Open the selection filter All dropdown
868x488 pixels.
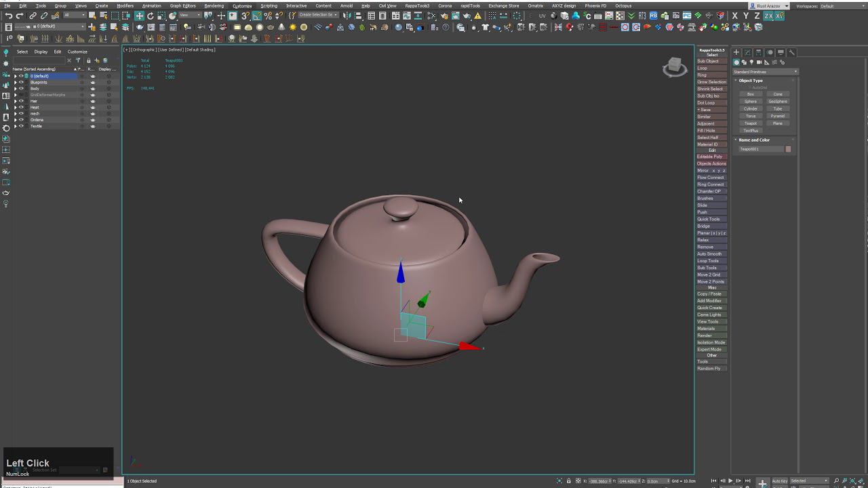click(x=75, y=15)
